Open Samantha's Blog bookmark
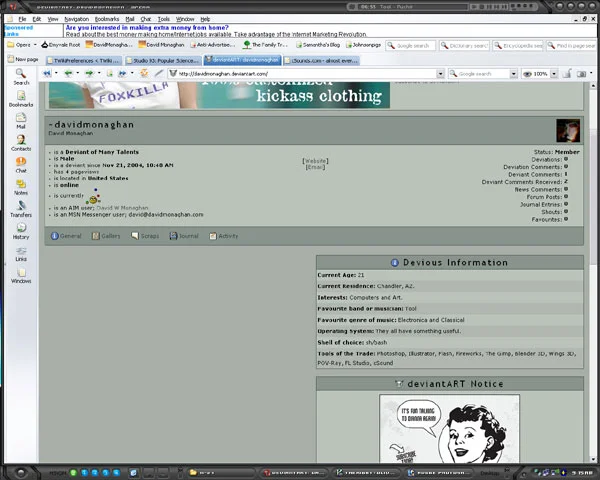600x480 pixels. click(318, 45)
